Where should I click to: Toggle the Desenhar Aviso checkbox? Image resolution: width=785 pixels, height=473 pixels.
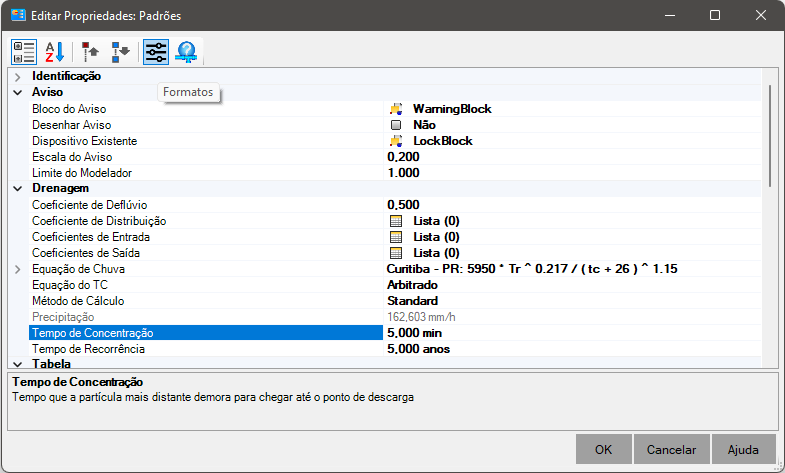[x=396, y=125]
